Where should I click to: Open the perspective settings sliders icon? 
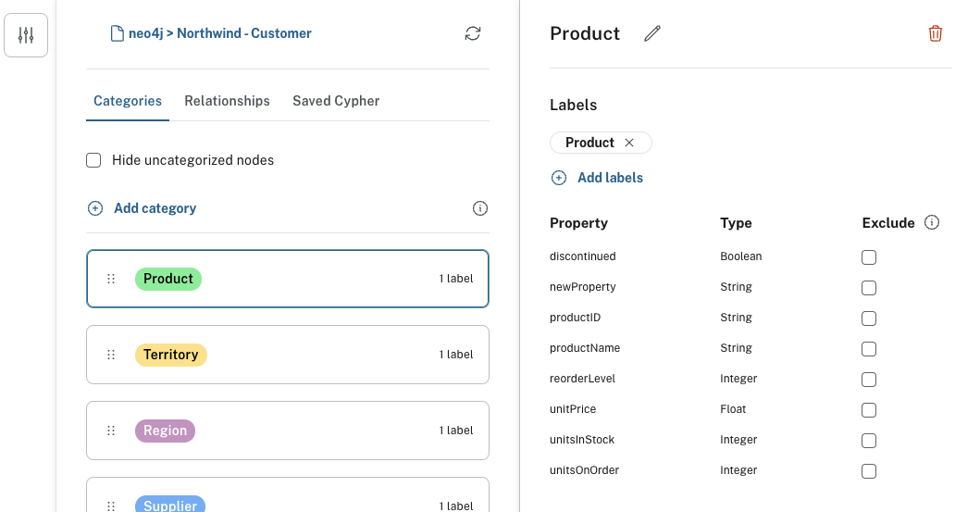coord(26,35)
